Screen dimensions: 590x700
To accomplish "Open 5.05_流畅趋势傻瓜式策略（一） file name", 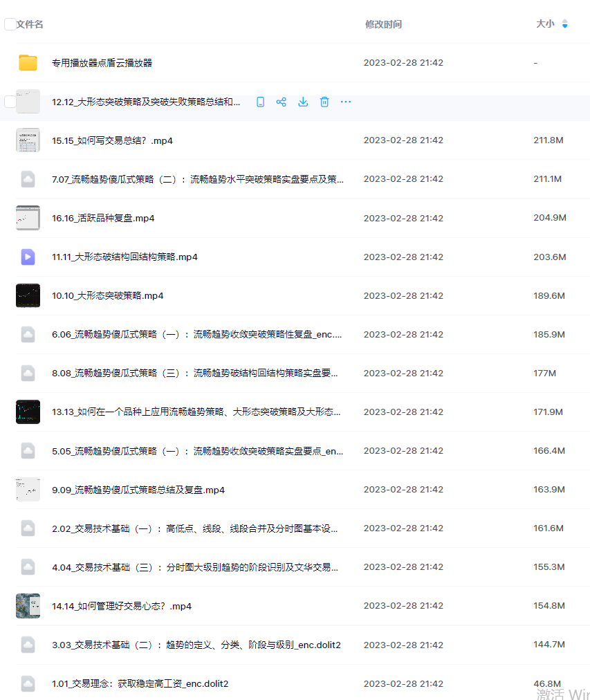I will point(198,452).
